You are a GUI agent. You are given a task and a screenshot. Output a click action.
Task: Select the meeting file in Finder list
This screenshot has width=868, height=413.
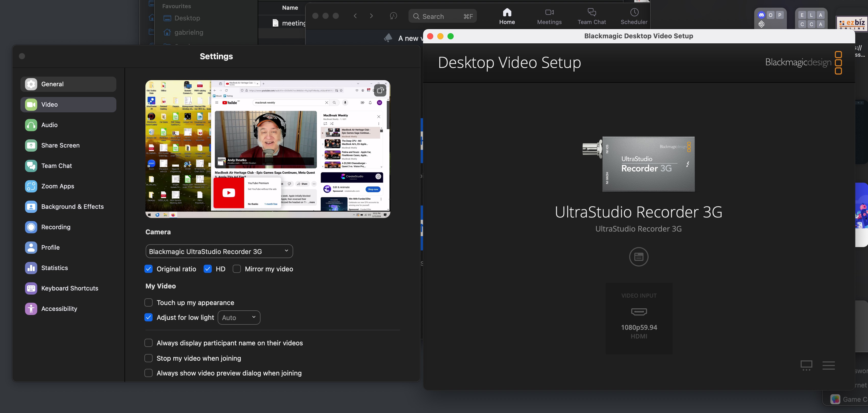pyautogui.click(x=288, y=23)
